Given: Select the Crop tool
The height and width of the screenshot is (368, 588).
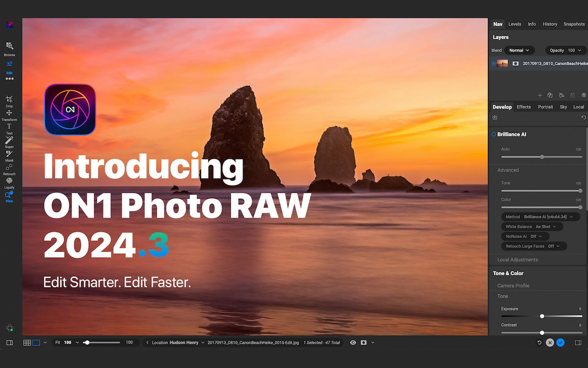Looking at the screenshot, I should click(9, 101).
